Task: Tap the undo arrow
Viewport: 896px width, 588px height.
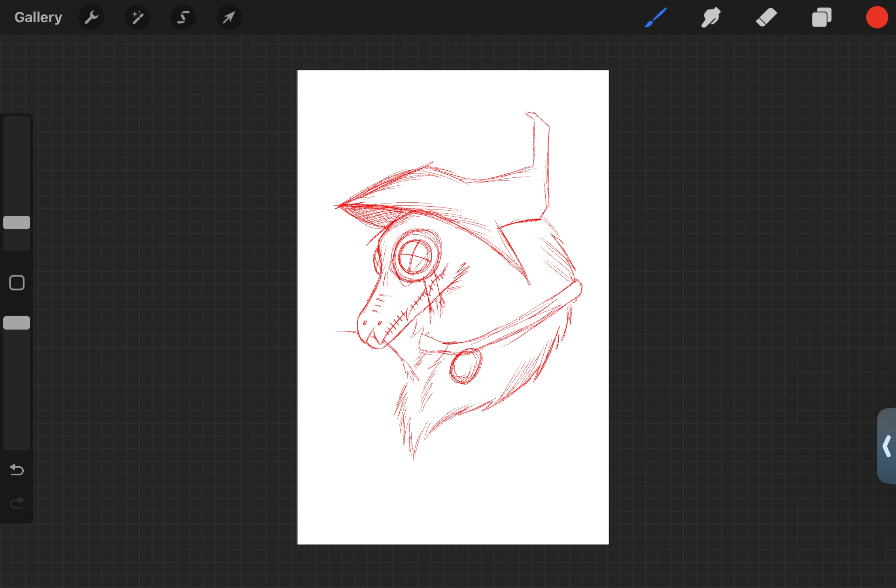Action: (x=16, y=470)
